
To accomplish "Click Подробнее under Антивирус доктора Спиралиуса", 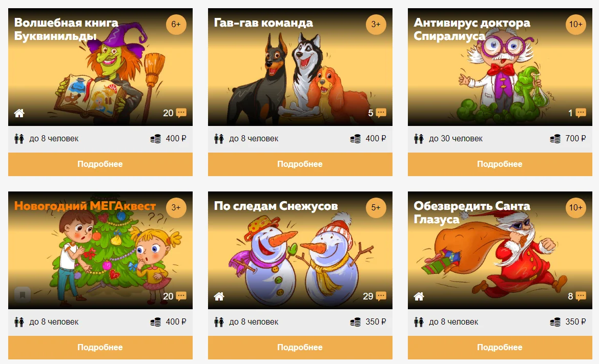I will (500, 164).
